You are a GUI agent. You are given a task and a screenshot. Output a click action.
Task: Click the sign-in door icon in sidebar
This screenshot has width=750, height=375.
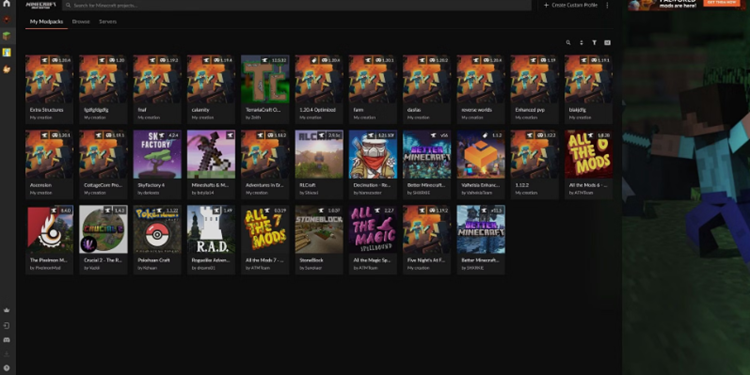(6, 325)
